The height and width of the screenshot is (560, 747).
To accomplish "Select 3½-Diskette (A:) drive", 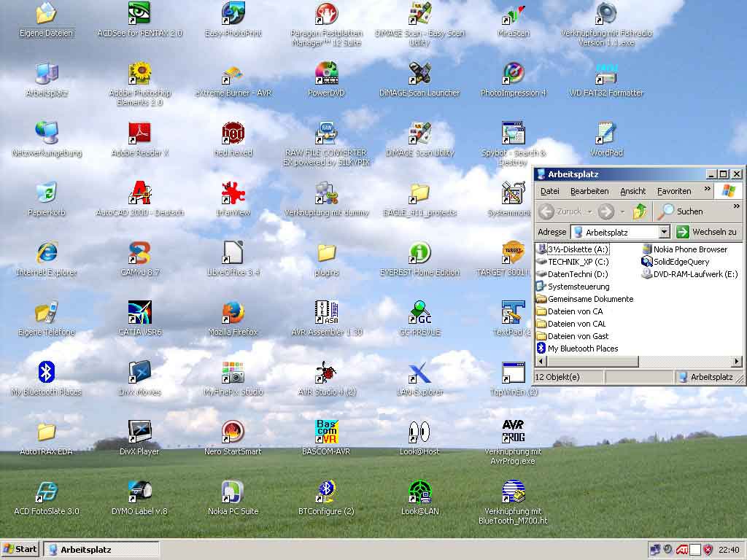I will [573, 249].
